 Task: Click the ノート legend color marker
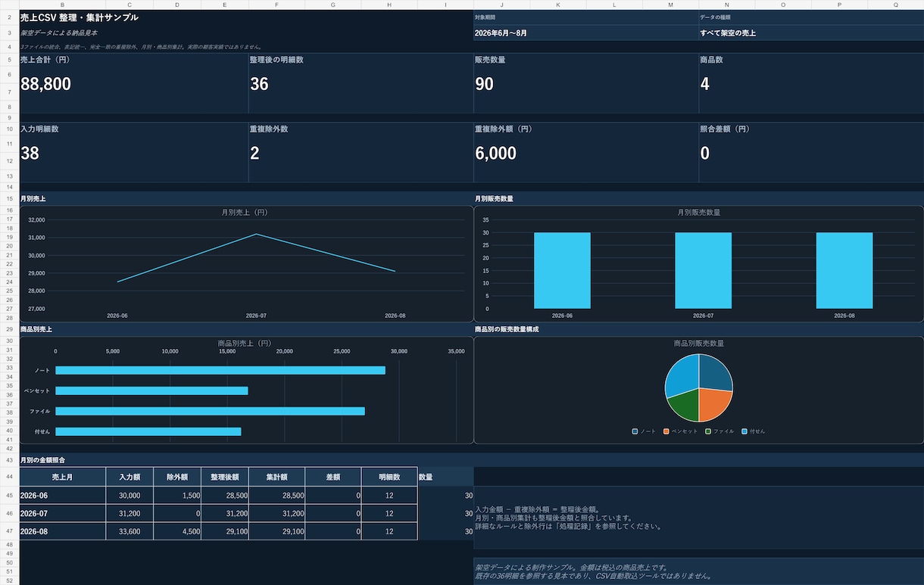(635, 431)
